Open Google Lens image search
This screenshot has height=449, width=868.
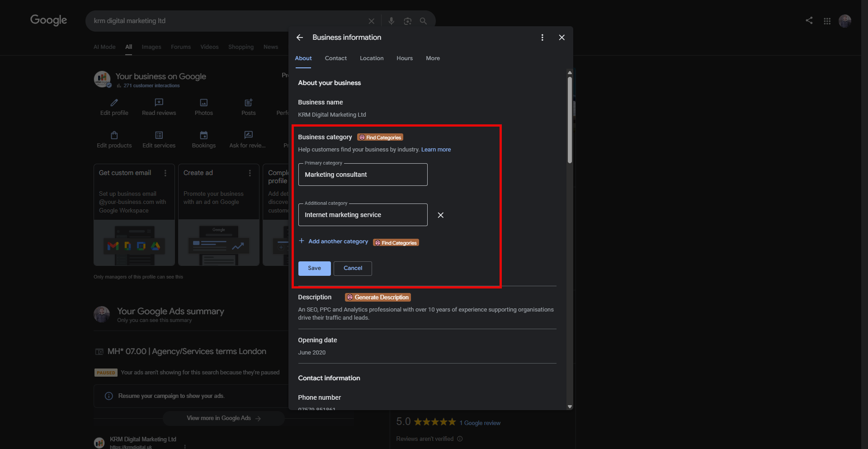click(x=407, y=21)
